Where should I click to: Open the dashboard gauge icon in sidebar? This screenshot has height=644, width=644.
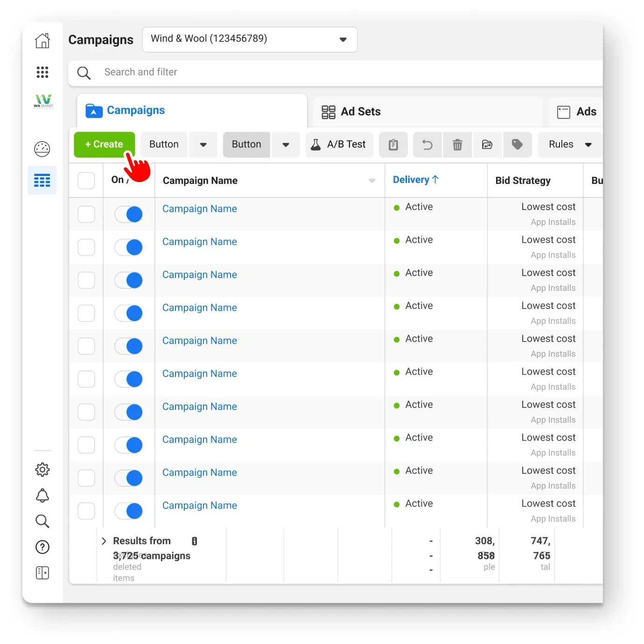pyautogui.click(x=42, y=149)
